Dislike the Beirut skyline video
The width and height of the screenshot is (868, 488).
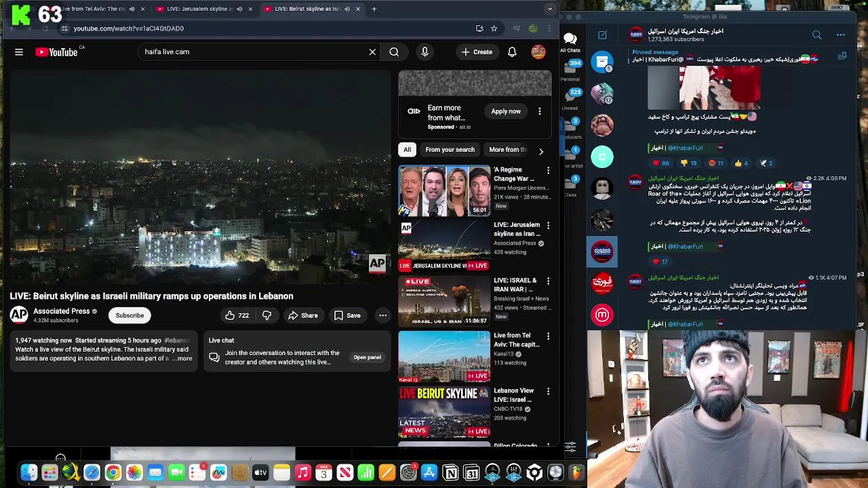pos(267,315)
